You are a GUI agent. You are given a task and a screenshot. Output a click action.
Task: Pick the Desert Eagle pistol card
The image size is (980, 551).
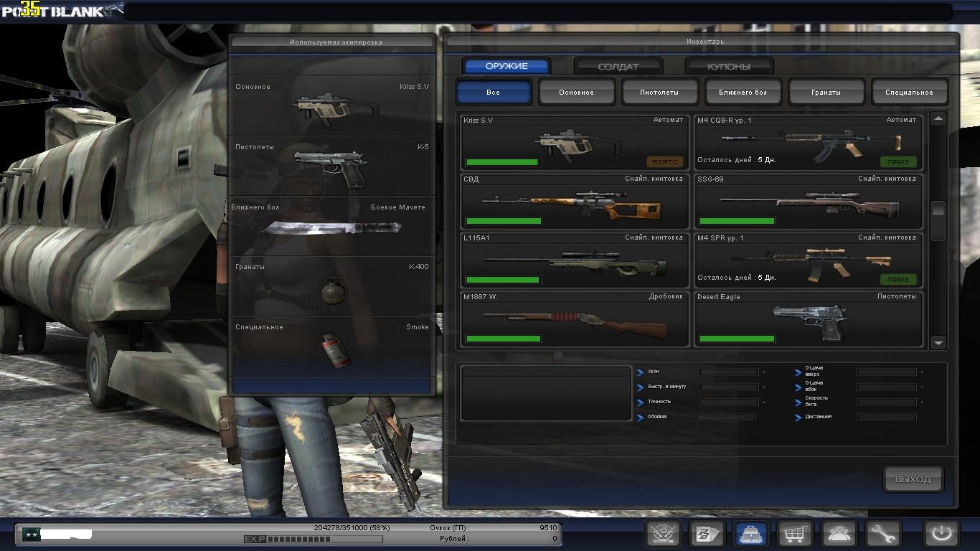coord(808,319)
